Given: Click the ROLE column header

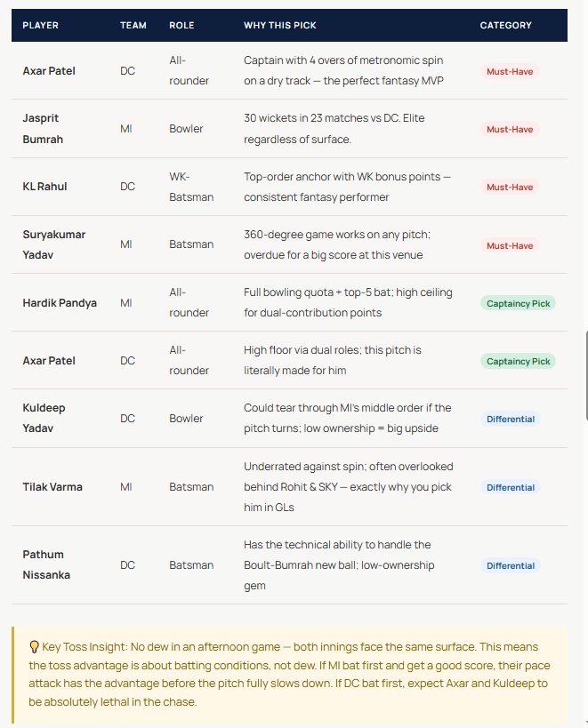Looking at the screenshot, I should pyautogui.click(x=181, y=26).
